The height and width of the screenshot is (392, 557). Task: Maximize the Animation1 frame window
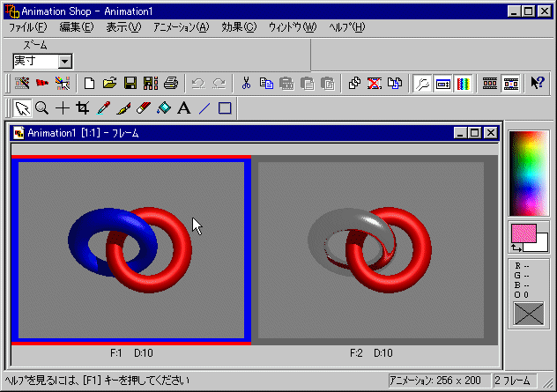[475, 133]
